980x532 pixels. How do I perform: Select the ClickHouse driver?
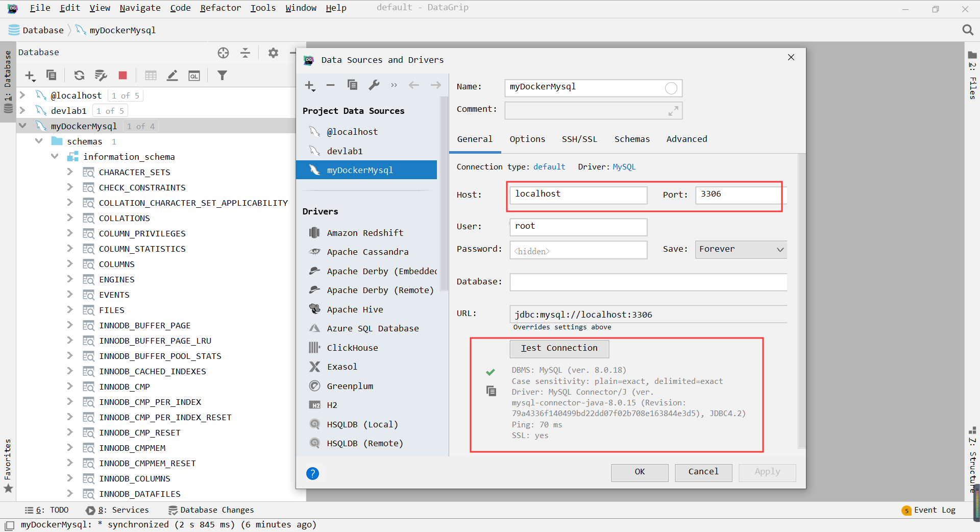(x=366, y=348)
